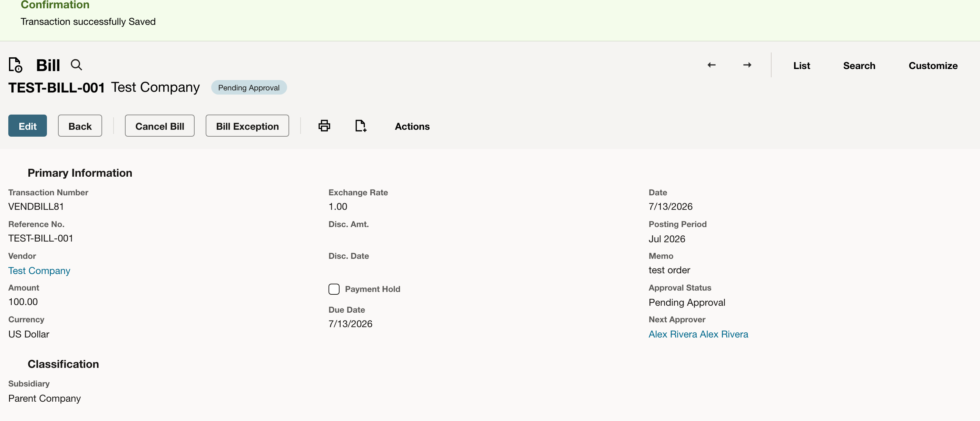Select the Exchange Rate value 1.00
This screenshot has height=421, width=980.
[338, 206]
